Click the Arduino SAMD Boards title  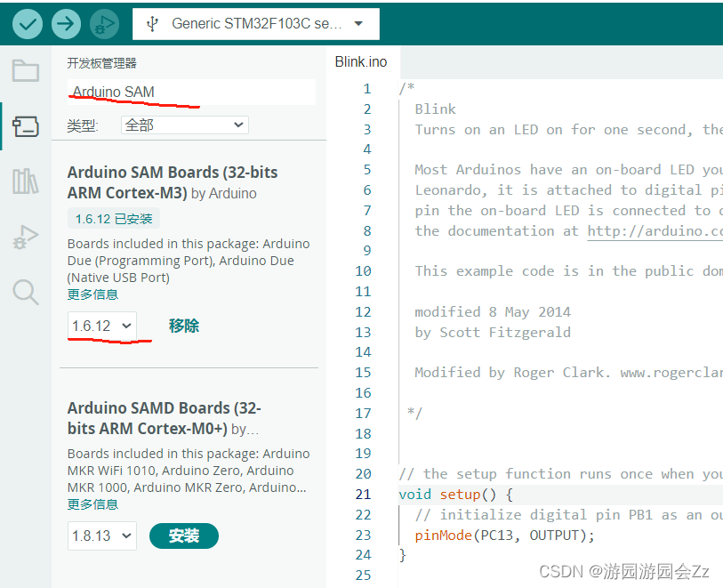point(165,418)
